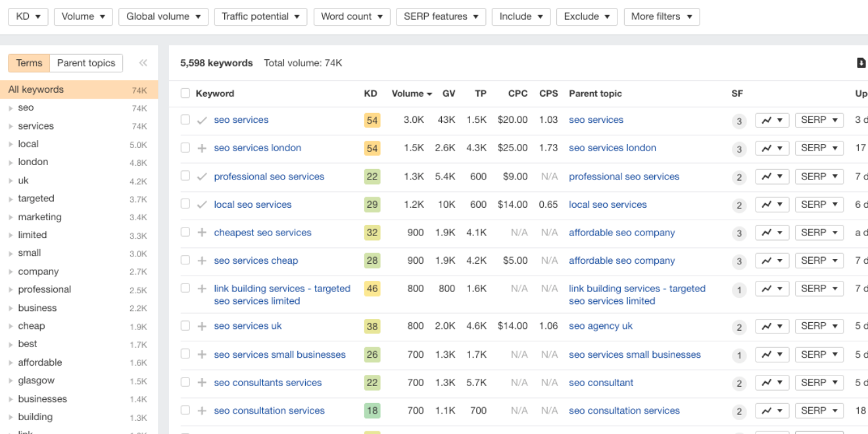The height and width of the screenshot is (434, 868).
Task: Check the select-all checkbox in Keyword header
Action: (x=185, y=93)
